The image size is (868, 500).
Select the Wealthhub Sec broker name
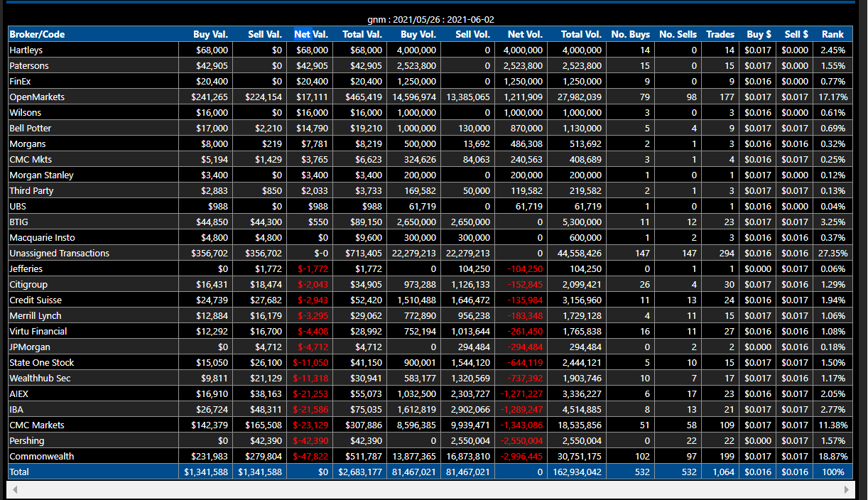40,378
